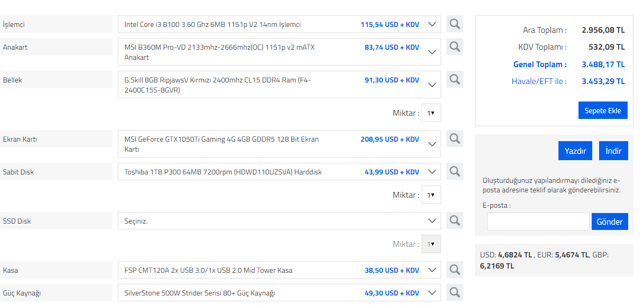644x305 pixels.
Task: Expand the Anakart dropdown showing MSI B360M Pro-VD
Action: [x=279, y=52]
